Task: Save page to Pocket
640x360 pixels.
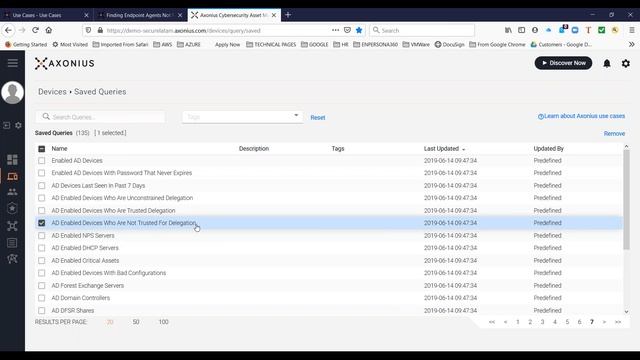Action: coord(347,30)
